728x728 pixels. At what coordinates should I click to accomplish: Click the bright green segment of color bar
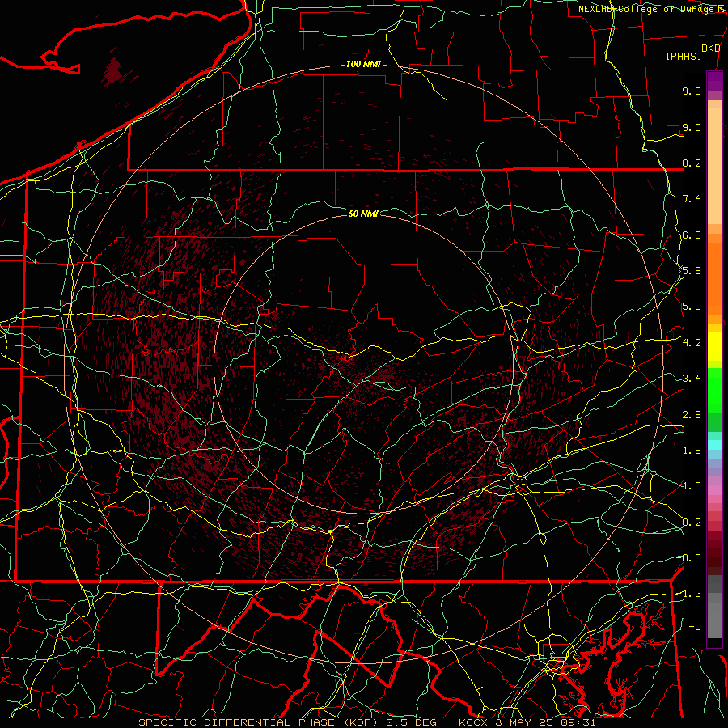pyautogui.click(x=714, y=390)
